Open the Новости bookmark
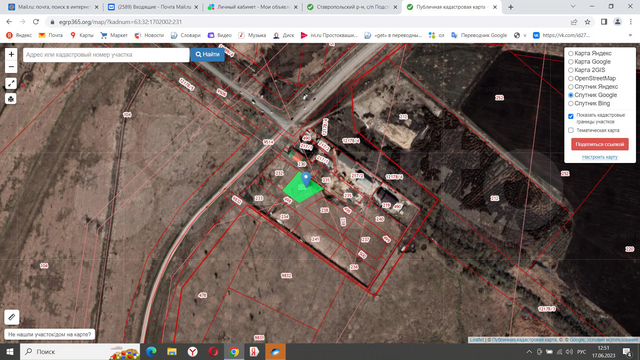 [149, 36]
